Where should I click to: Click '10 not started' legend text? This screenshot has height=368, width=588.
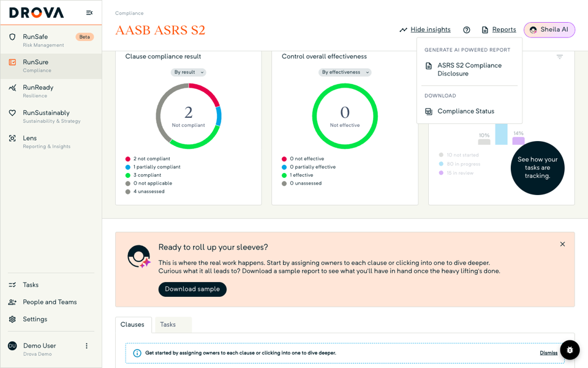(463, 155)
